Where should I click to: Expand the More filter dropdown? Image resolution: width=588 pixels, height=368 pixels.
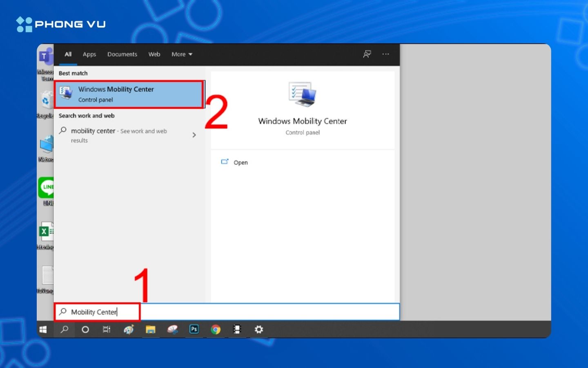pyautogui.click(x=181, y=54)
